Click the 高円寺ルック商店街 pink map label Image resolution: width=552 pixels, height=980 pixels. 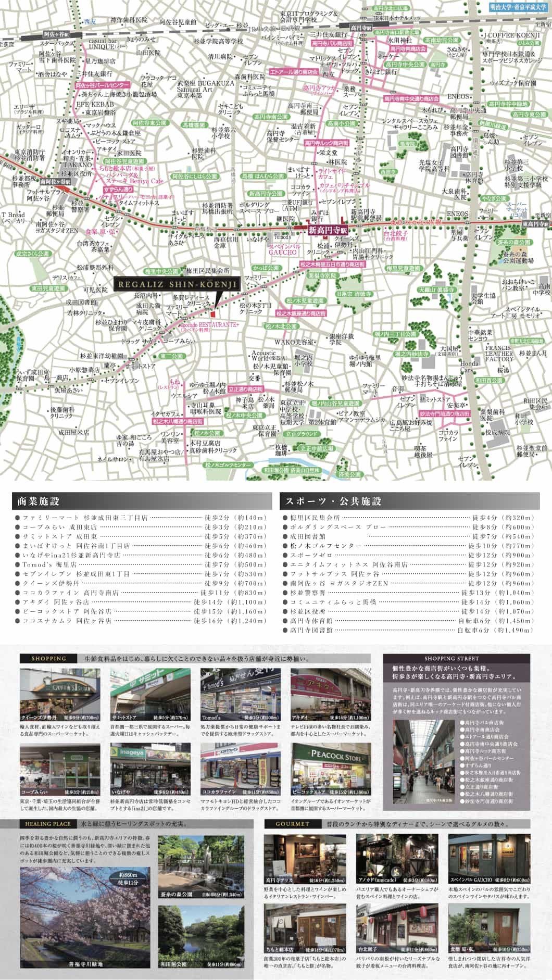[327, 143]
